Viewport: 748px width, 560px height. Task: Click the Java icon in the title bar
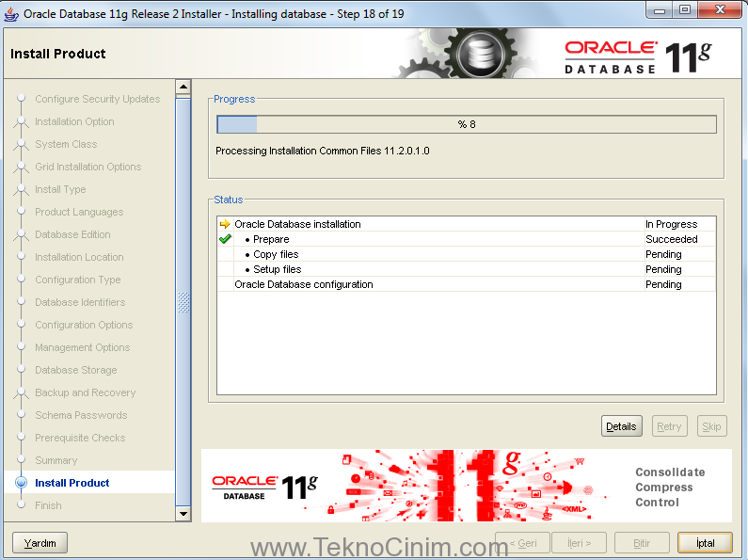[x=11, y=13]
